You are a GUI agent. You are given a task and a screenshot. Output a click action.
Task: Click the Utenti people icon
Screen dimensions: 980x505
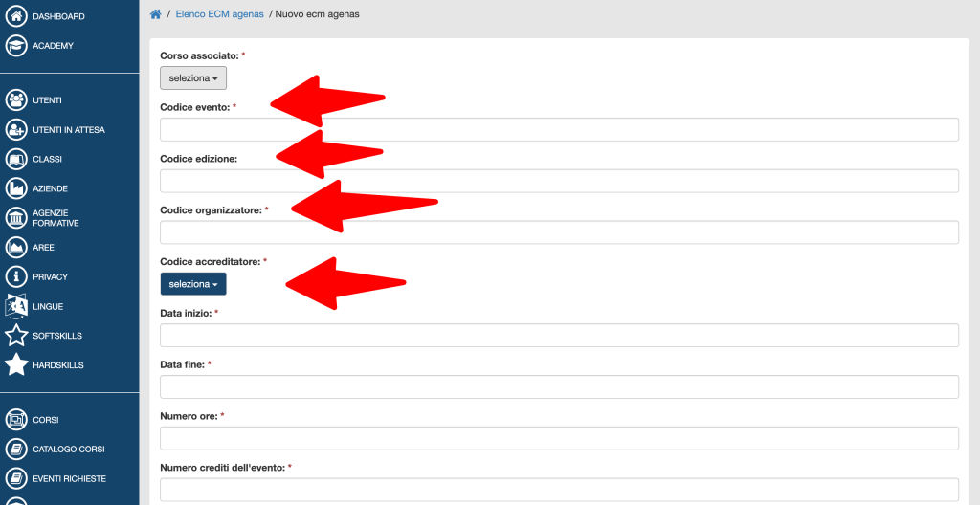click(x=16, y=99)
